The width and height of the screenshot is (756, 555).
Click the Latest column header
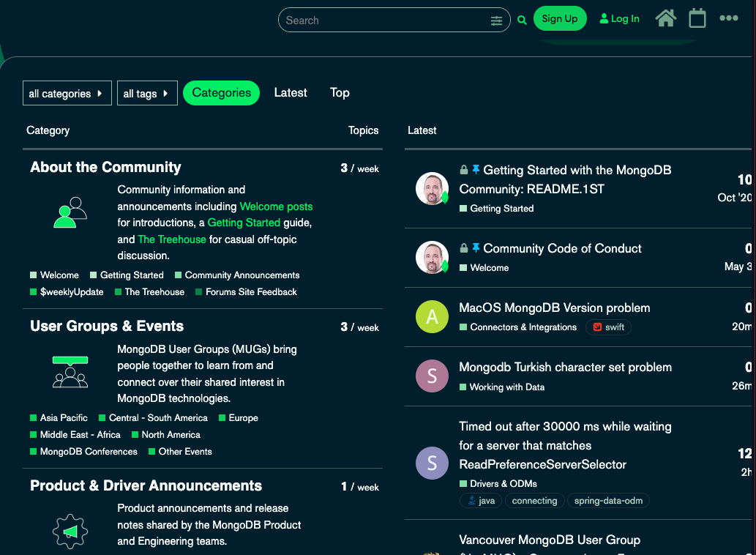click(422, 130)
